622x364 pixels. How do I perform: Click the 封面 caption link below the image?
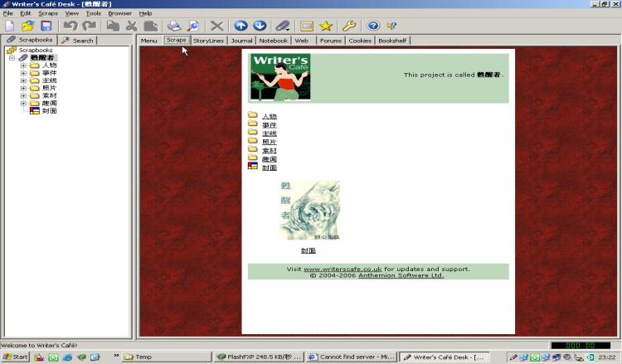coord(309,250)
